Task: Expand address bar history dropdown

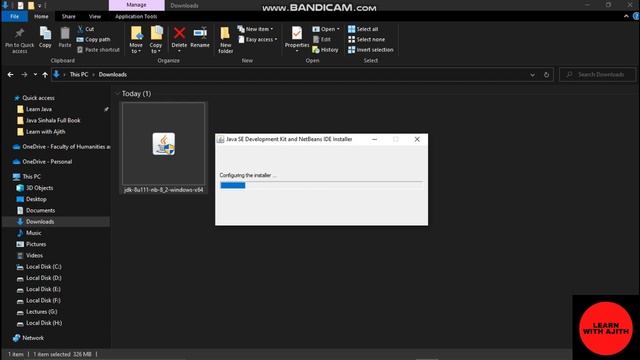Action: point(532,75)
